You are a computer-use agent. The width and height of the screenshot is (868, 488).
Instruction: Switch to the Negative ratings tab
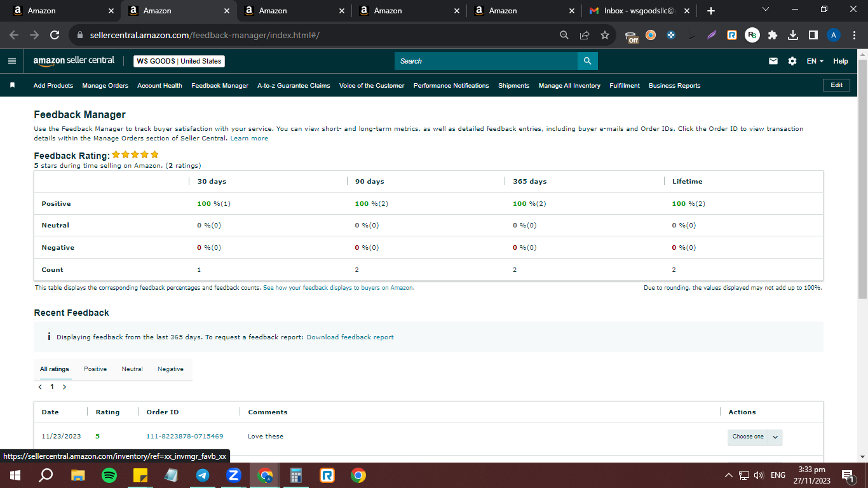tap(170, 369)
